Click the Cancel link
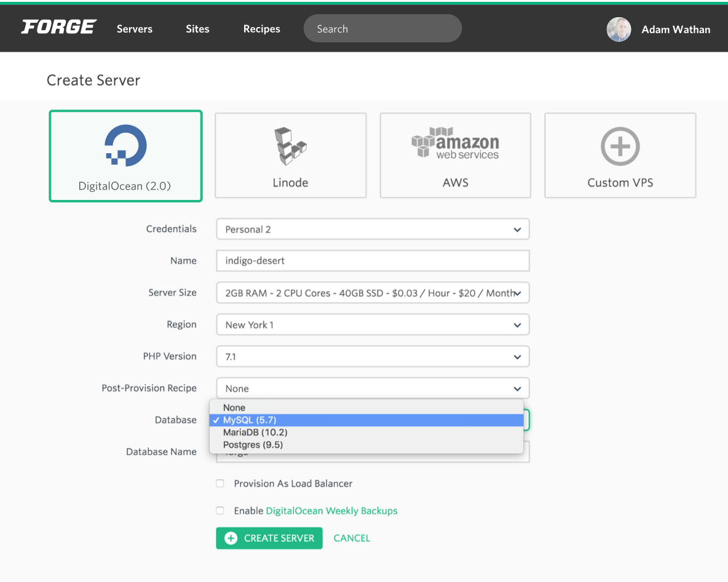728x582 pixels. (x=352, y=538)
